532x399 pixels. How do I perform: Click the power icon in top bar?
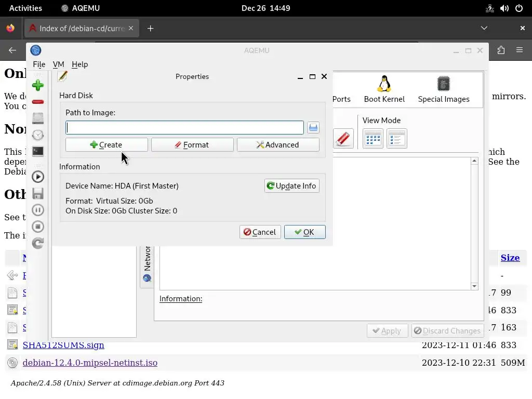coord(519,8)
